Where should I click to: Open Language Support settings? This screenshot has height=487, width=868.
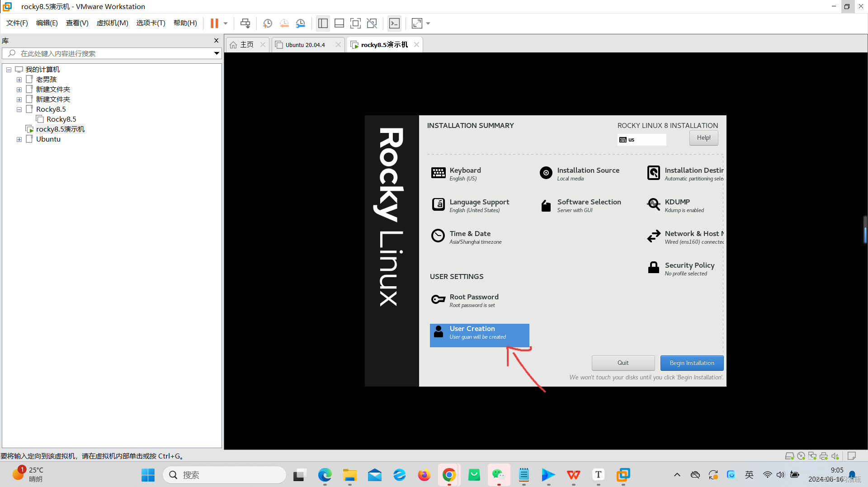click(470, 205)
